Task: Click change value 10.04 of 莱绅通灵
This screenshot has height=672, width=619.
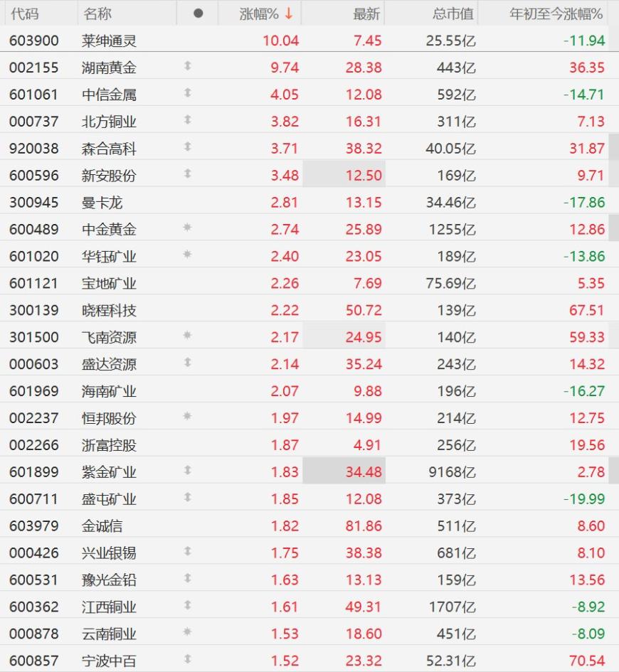Action: click(281, 41)
